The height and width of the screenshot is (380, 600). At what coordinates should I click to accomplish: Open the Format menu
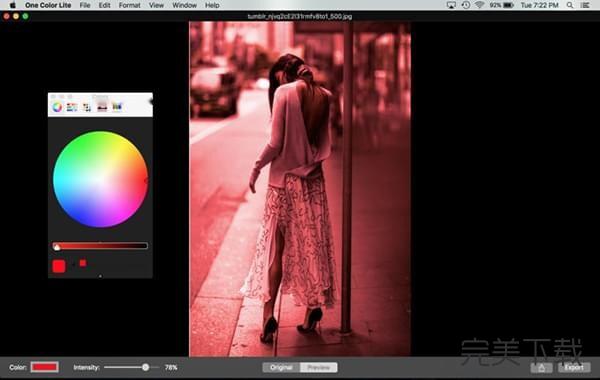click(129, 5)
